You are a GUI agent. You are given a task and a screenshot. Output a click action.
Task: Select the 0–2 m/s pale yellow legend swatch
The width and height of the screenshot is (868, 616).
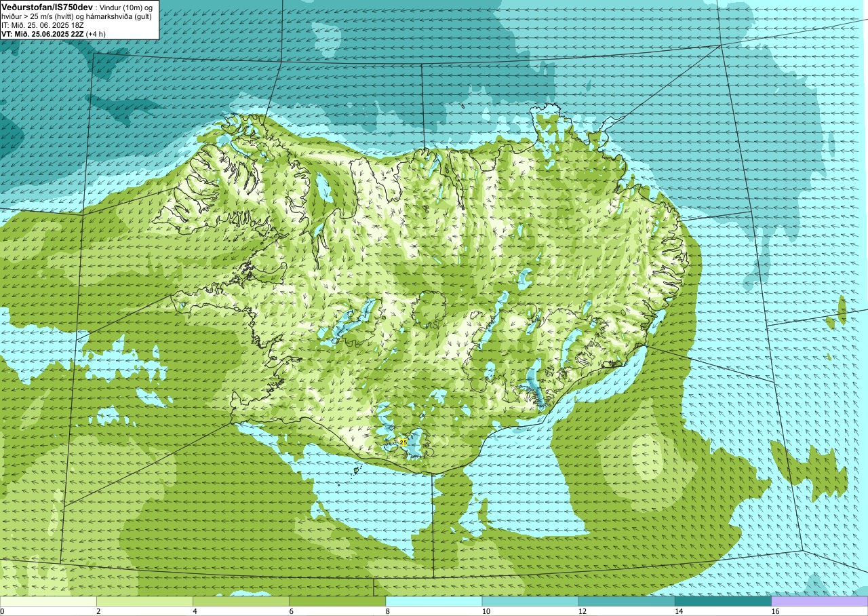pos(48,601)
